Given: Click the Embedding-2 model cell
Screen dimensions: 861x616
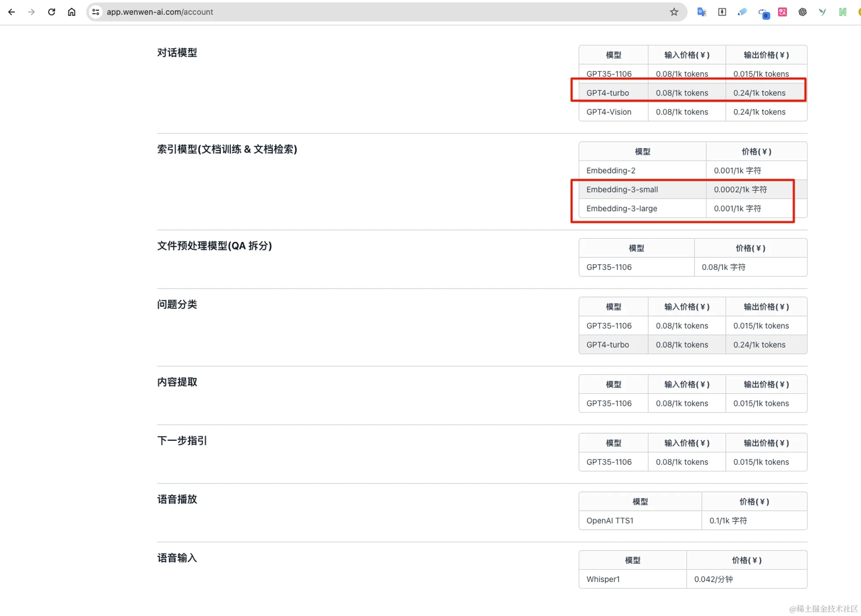Looking at the screenshot, I should 642,170.
